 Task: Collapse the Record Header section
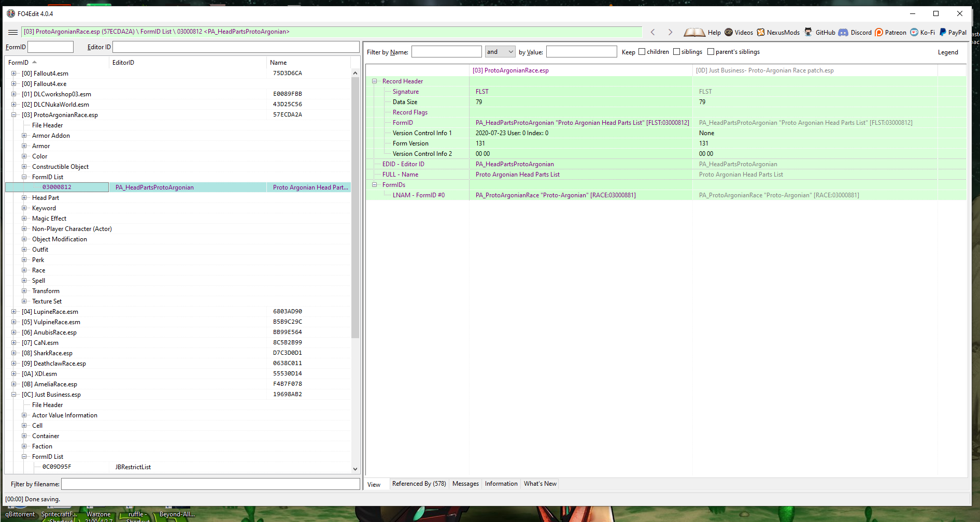[x=375, y=81]
